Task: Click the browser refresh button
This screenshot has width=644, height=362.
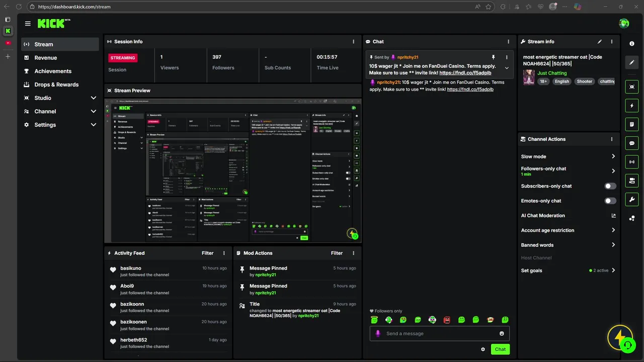Action: click(x=19, y=7)
